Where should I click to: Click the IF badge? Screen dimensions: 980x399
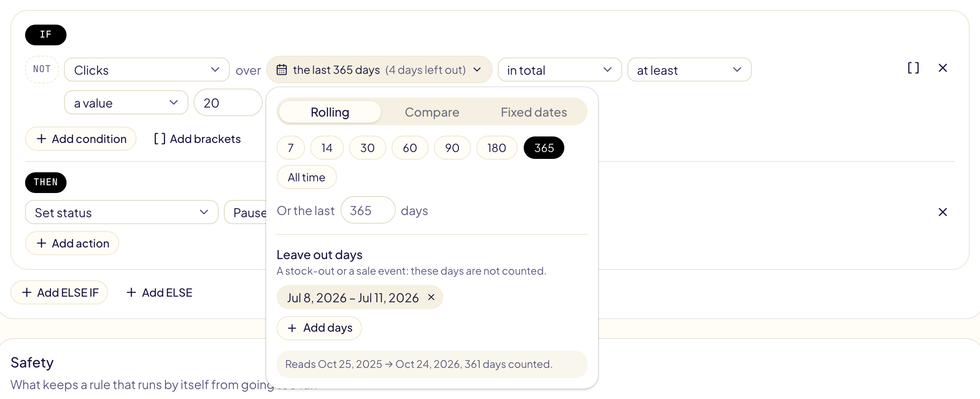[46, 35]
